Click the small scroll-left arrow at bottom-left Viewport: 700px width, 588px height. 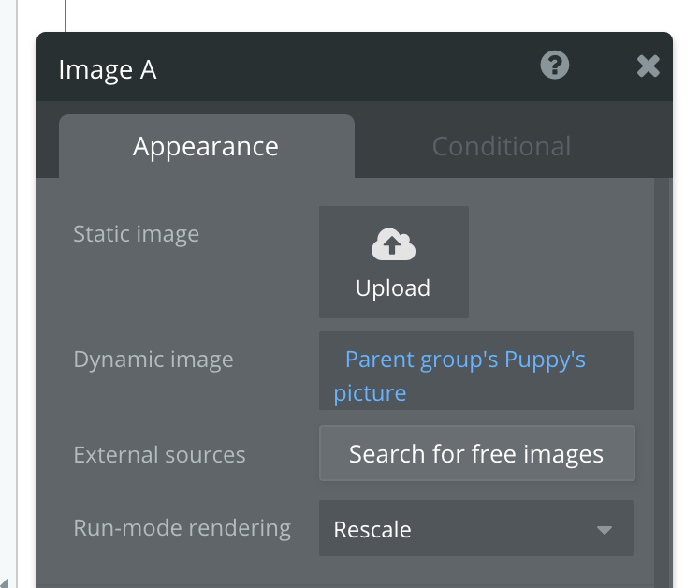[4, 582]
